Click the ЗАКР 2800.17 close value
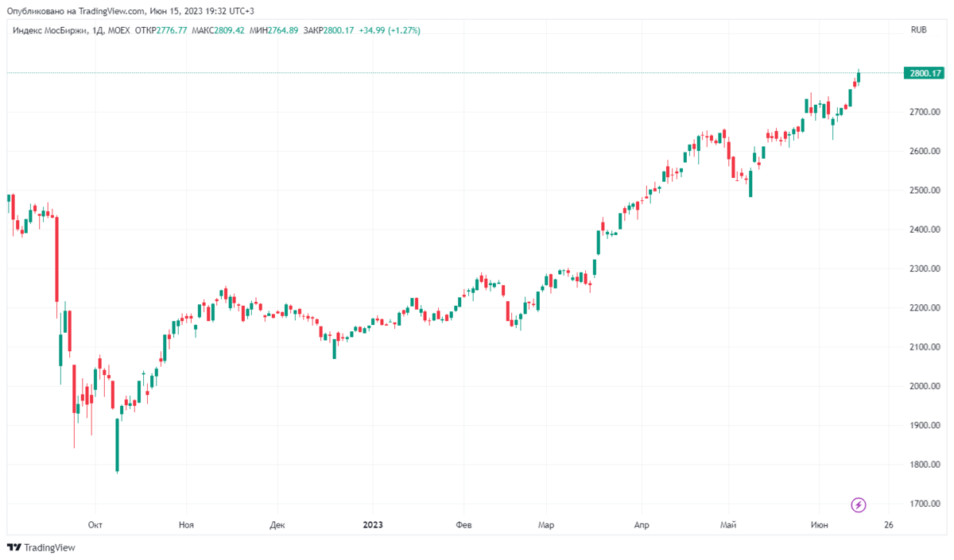The height and width of the screenshot is (560, 954). 328,30
